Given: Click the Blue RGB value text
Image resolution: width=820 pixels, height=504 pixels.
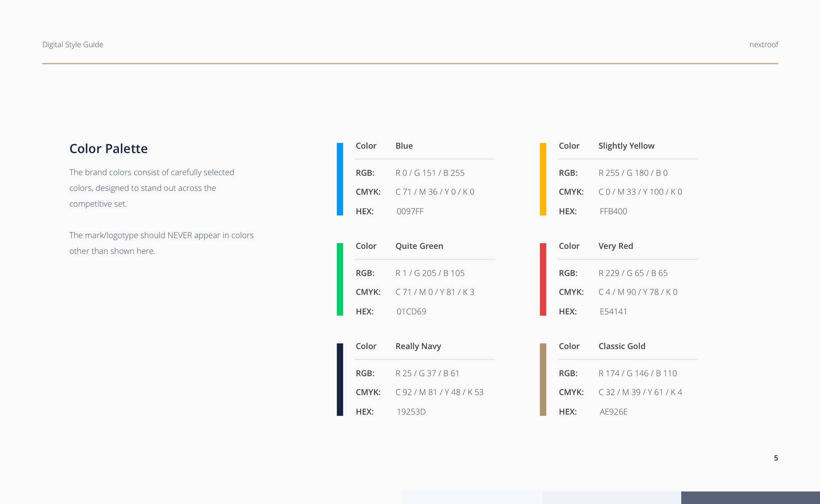Looking at the screenshot, I should (x=430, y=173).
